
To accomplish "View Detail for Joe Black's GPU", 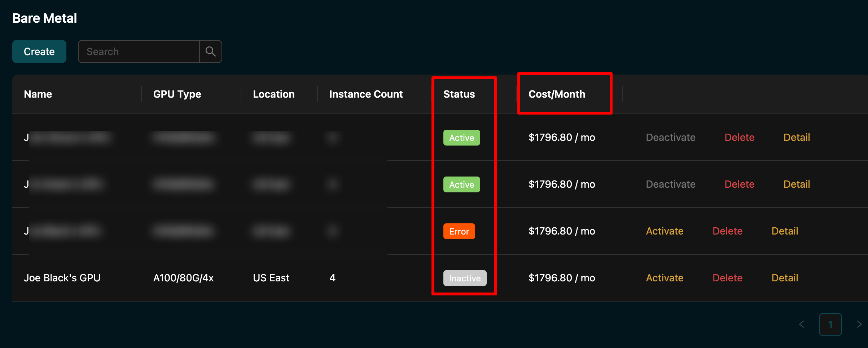I will (785, 278).
